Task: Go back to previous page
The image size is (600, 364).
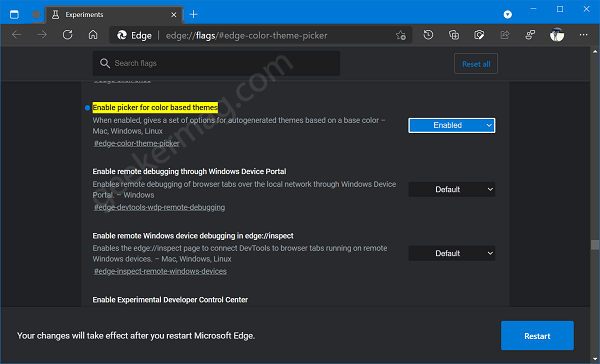Action: 16,35
